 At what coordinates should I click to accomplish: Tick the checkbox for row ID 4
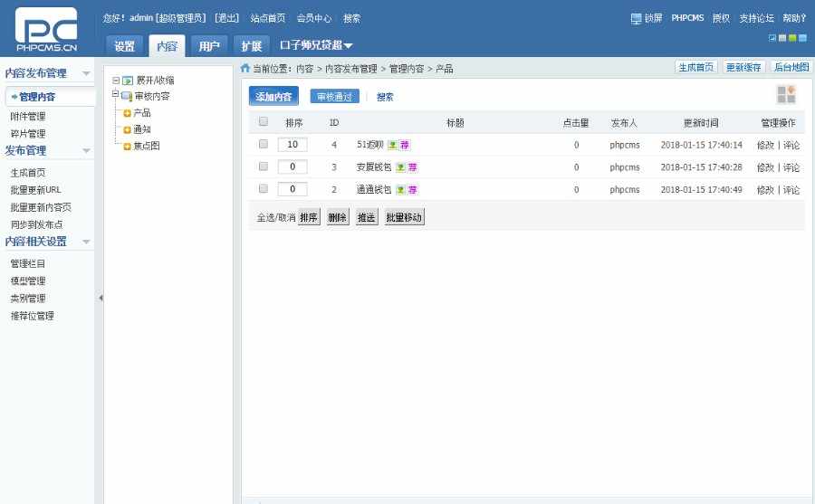point(264,144)
